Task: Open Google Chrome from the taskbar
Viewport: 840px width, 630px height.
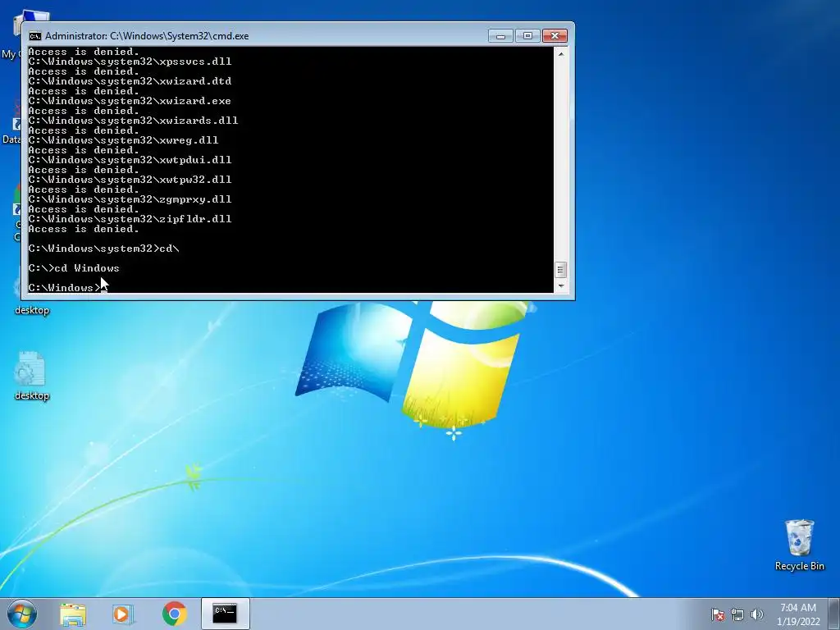Action: click(x=174, y=614)
